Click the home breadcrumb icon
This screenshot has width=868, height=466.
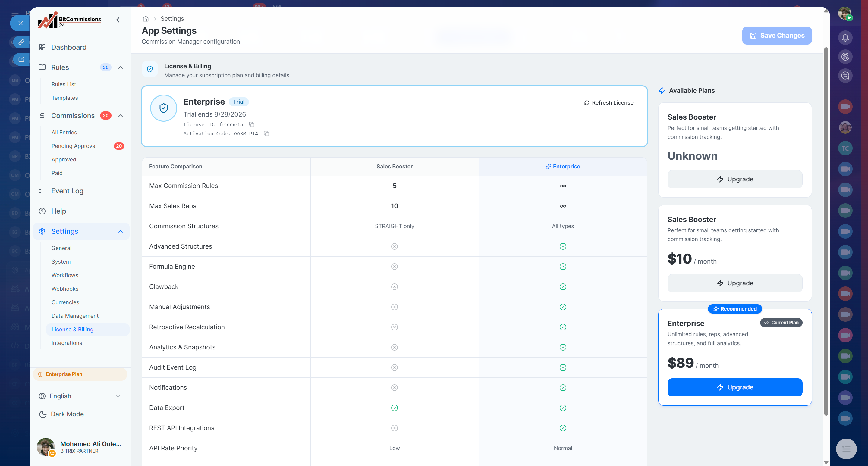(x=146, y=18)
